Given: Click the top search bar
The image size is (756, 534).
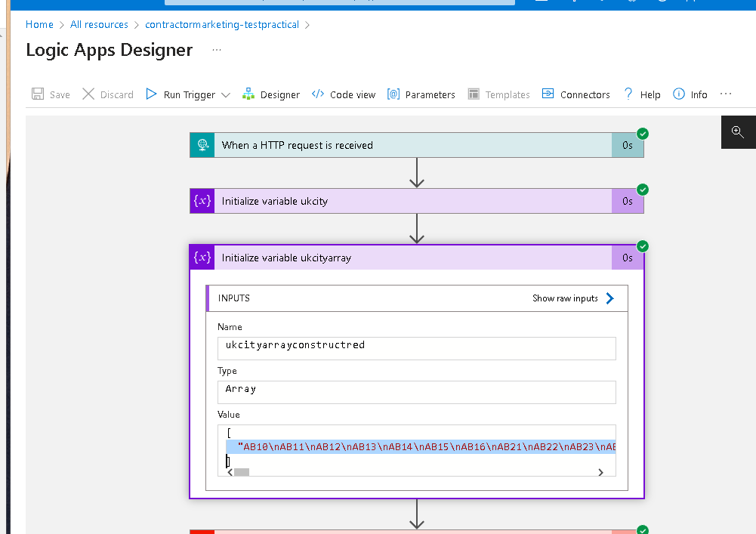Looking at the screenshot, I should 339,2.
